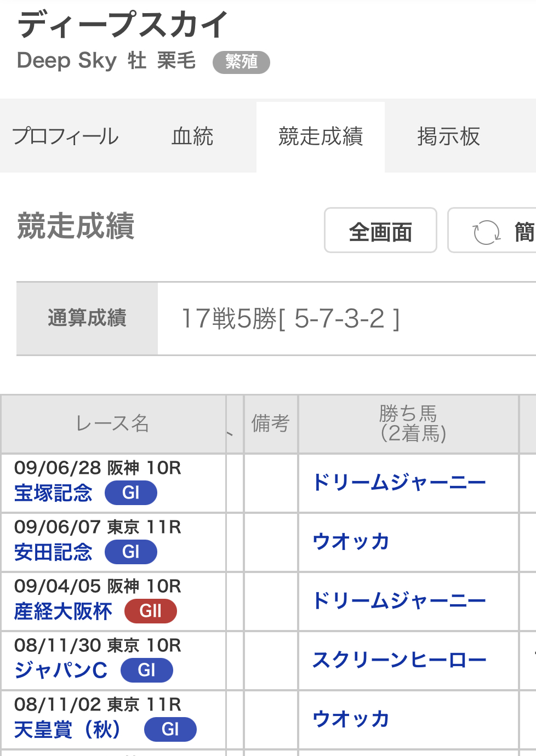Switch to the 血統 tab
This screenshot has height=756, width=536.
coord(192,136)
